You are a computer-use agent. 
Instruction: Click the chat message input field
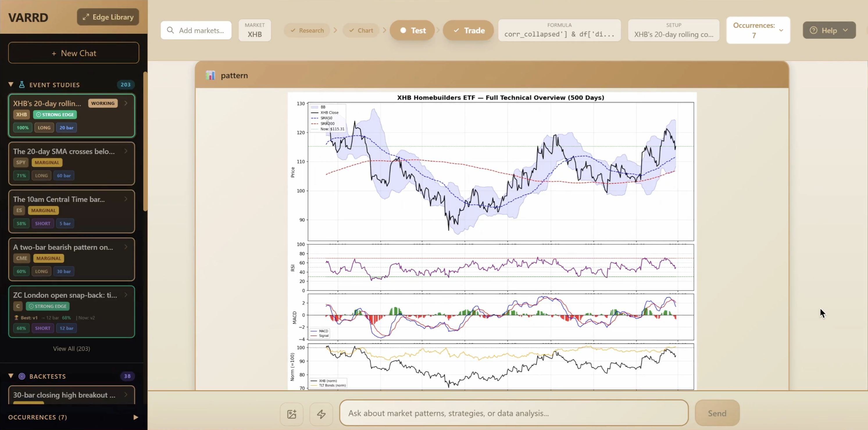(x=514, y=413)
